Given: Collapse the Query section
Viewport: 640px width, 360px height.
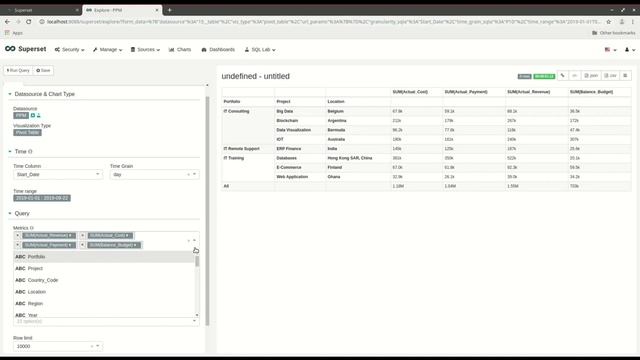Looking at the screenshot, I should (10, 213).
